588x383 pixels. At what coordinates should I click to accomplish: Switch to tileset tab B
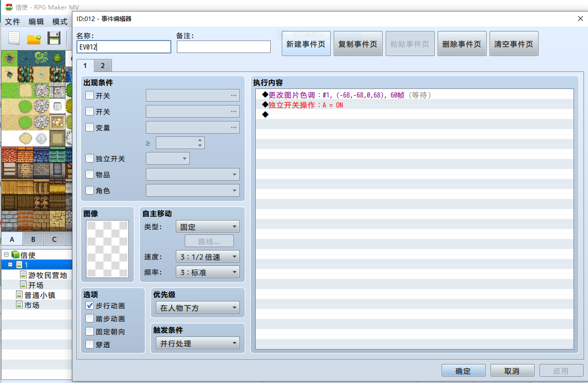(x=33, y=239)
